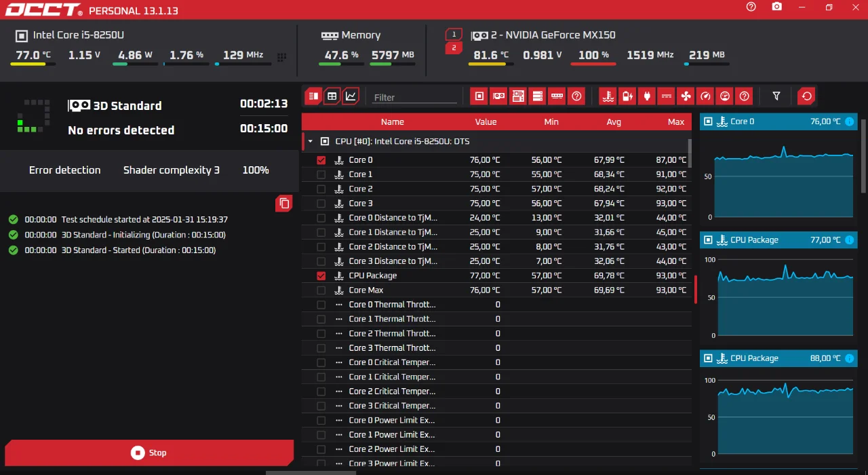Filter sensors by temperature icon
Viewport: 868px width, 475px height.
pos(608,96)
